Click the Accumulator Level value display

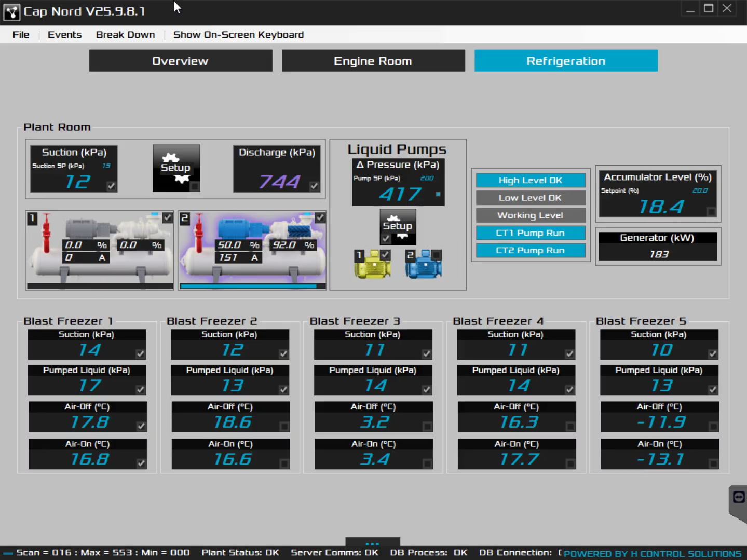coord(661,207)
